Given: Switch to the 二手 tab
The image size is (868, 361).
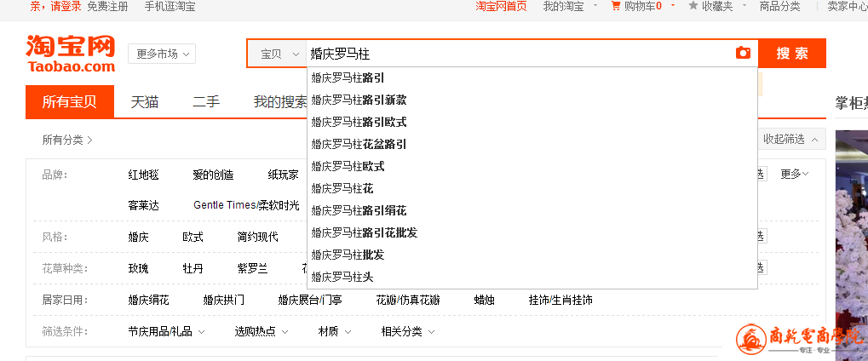Looking at the screenshot, I should click(x=206, y=102).
